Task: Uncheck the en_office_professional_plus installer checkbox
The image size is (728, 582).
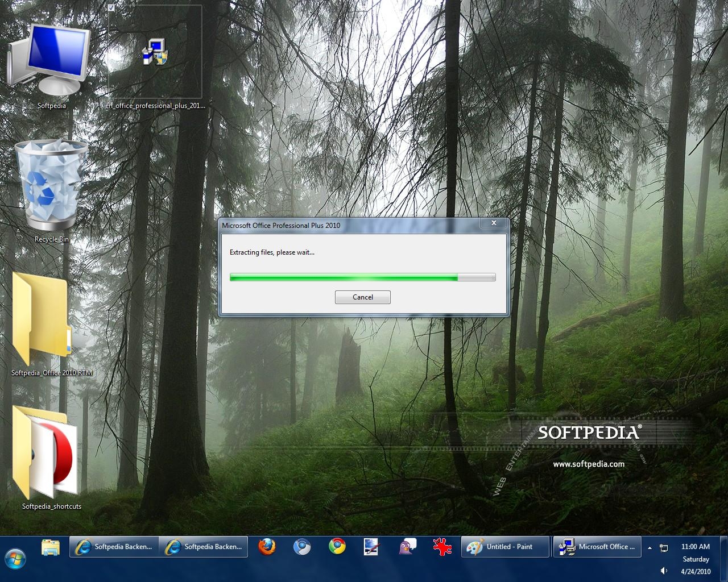Action: (111, 8)
